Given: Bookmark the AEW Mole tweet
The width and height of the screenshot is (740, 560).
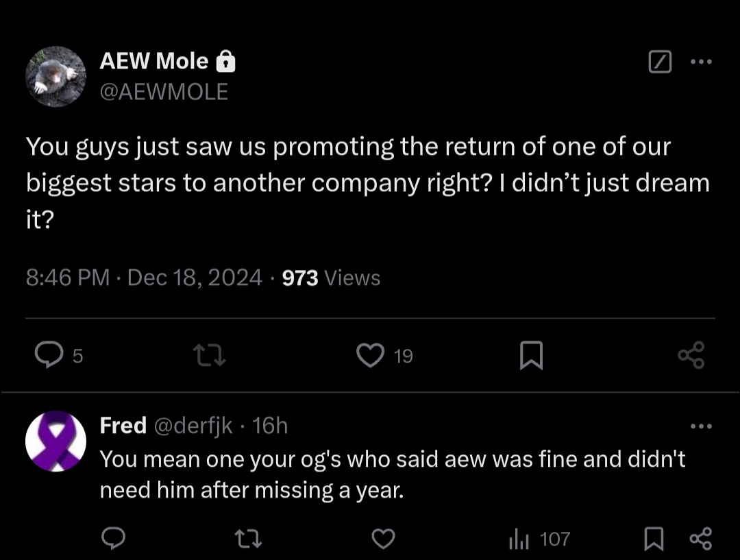Looking at the screenshot, I should click(531, 355).
